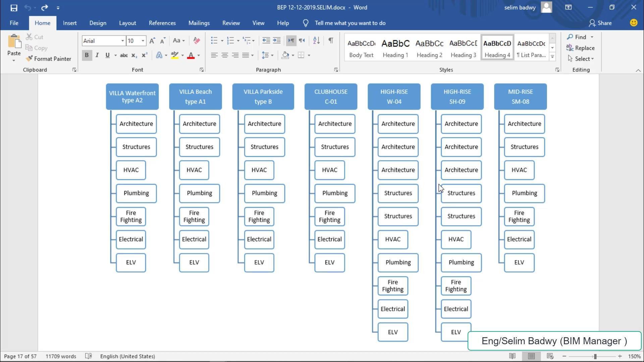Image resolution: width=644 pixels, height=362 pixels.
Task: Increase the paragraph indent
Action: [x=277, y=41]
